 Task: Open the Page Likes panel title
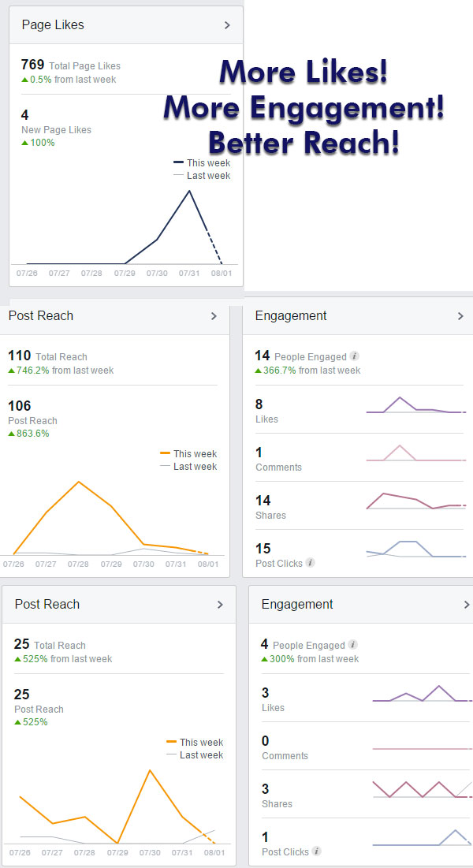point(53,25)
